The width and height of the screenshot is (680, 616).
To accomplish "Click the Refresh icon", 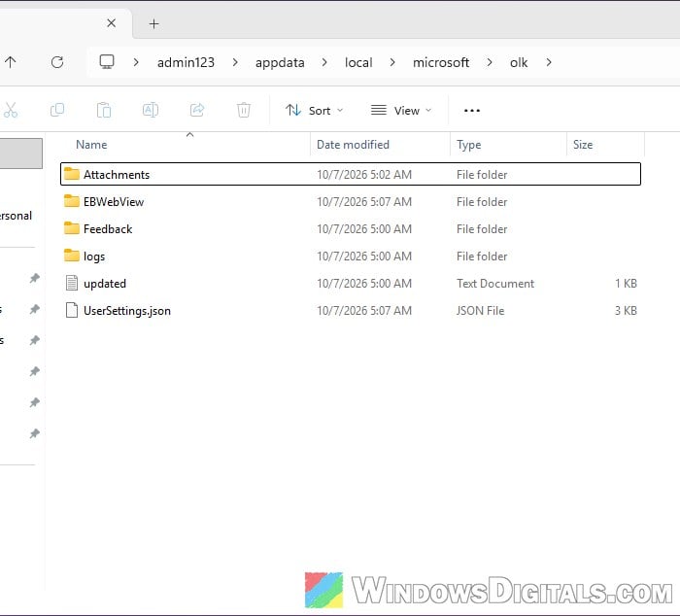I will coord(57,62).
